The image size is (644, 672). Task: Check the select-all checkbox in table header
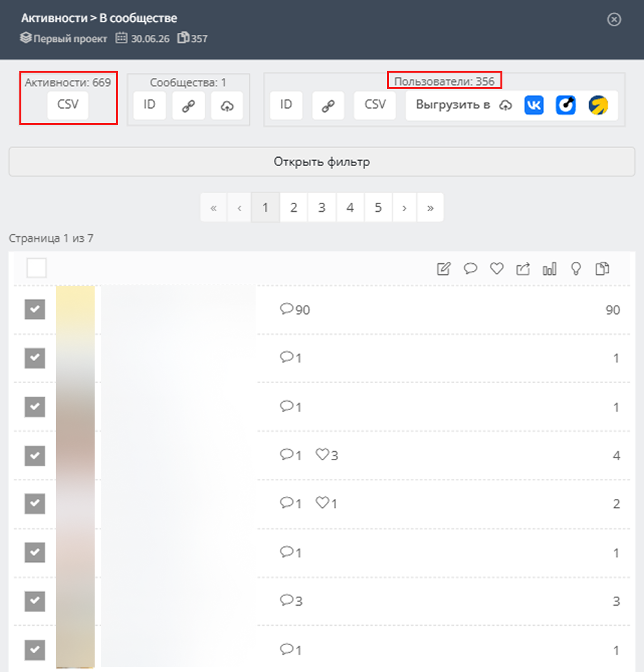pyautogui.click(x=37, y=268)
